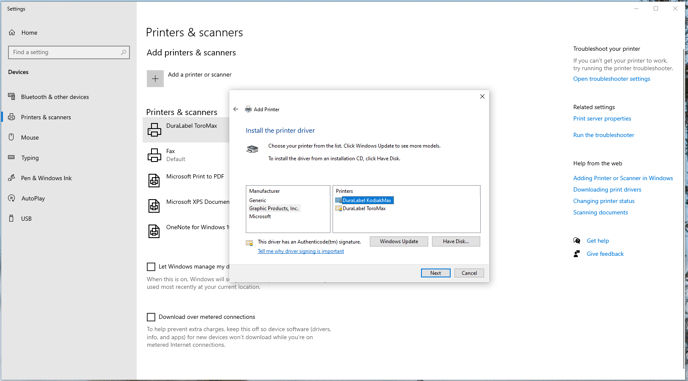
Task: Select Microsoft in the Manufacturer list
Action: point(260,216)
